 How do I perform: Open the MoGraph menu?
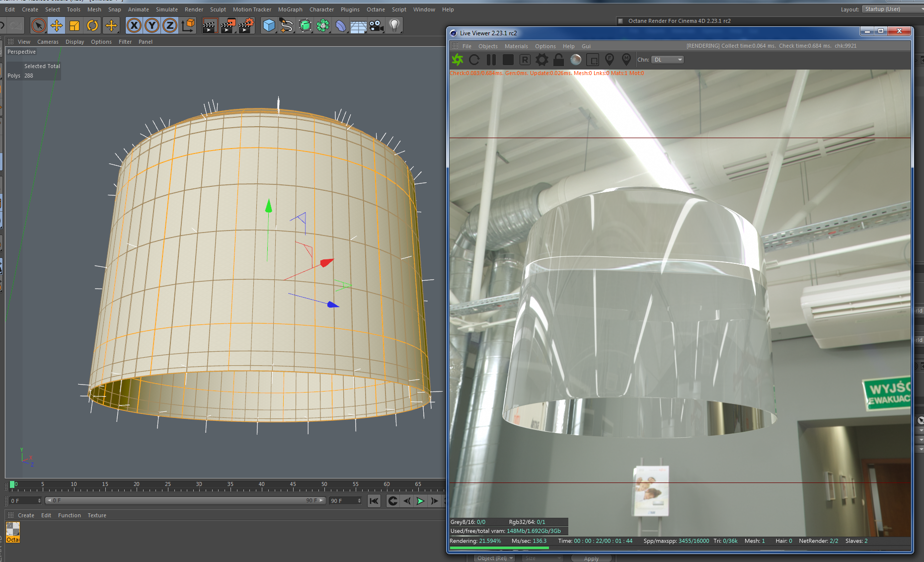pyautogui.click(x=290, y=9)
